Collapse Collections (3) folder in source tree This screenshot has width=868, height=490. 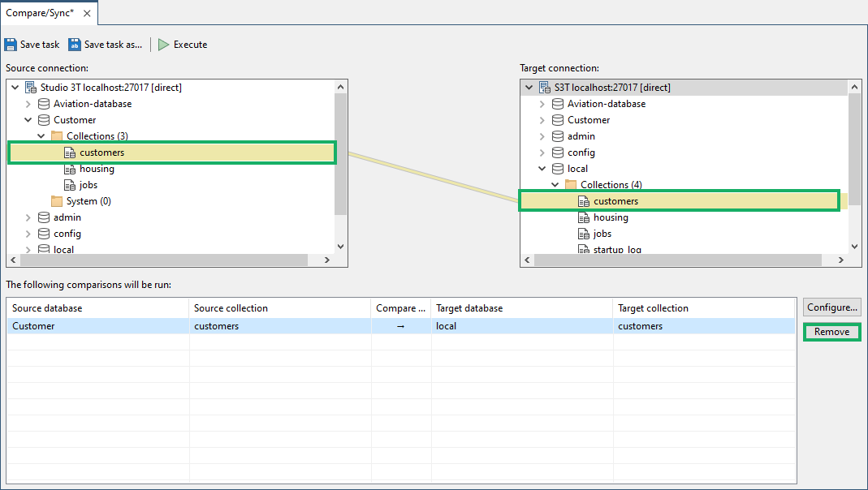(41, 136)
